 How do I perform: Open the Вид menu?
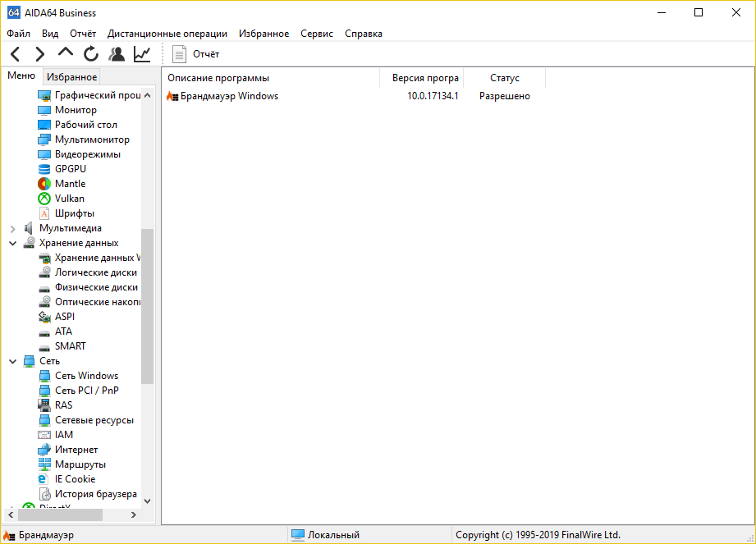[x=49, y=34]
